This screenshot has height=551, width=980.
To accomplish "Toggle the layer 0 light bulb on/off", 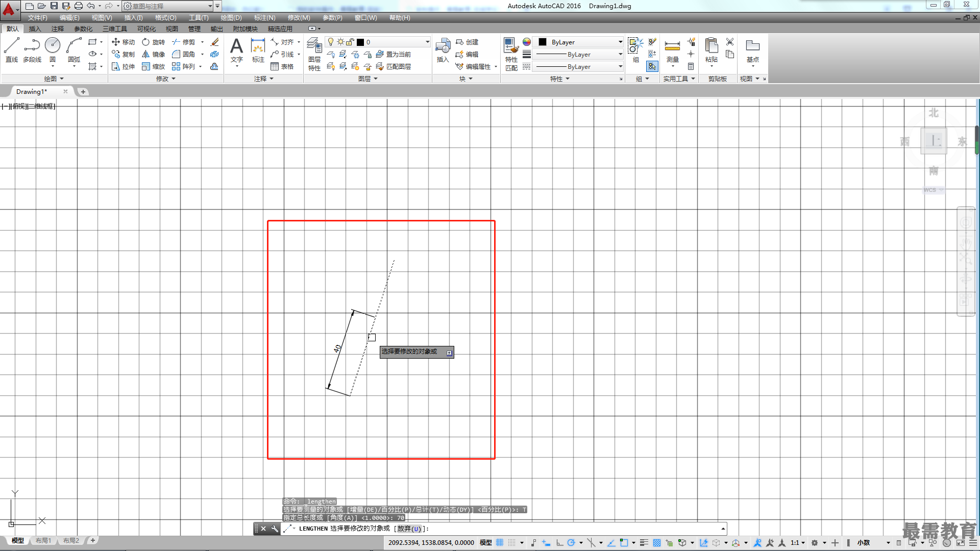I will click(x=331, y=42).
